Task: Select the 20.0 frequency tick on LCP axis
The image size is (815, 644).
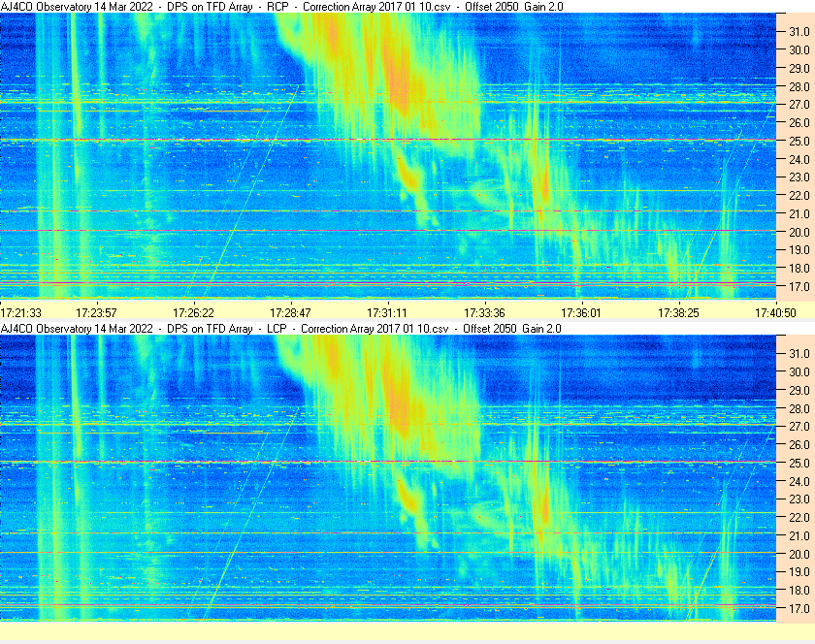Action: pos(799,554)
